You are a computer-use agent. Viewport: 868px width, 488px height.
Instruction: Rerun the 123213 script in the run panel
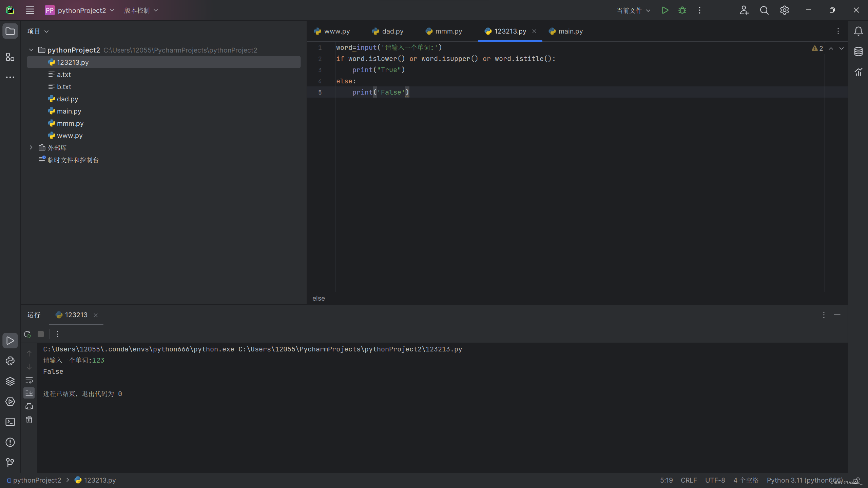28,334
